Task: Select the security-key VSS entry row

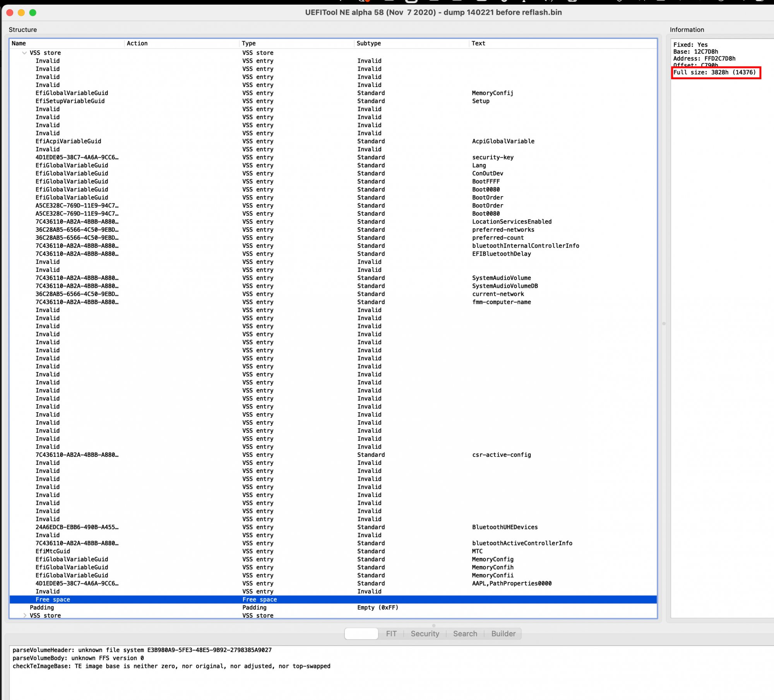Action: (492, 157)
